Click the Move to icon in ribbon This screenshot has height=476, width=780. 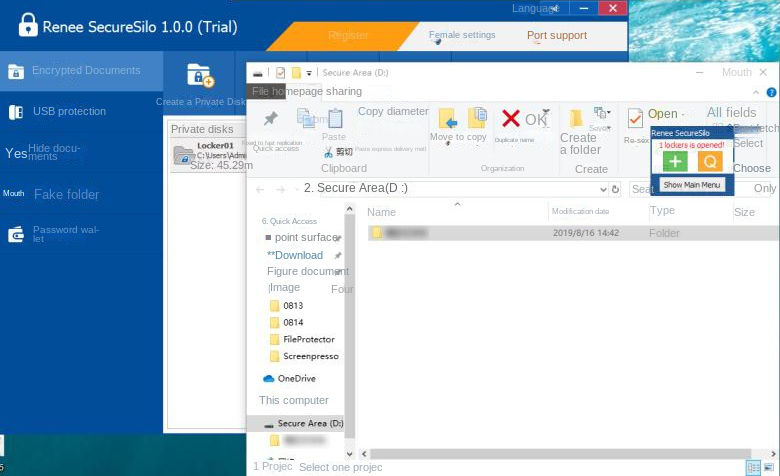click(x=447, y=119)
